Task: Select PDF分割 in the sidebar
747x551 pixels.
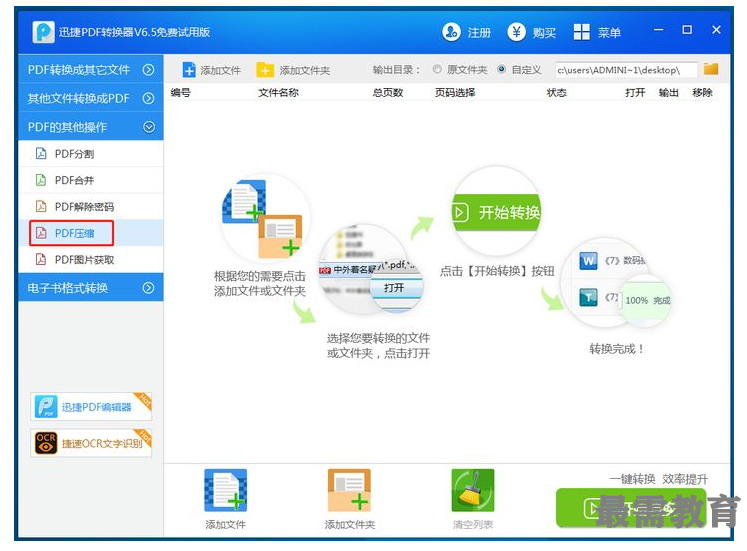Action: [x=91, y=154]
